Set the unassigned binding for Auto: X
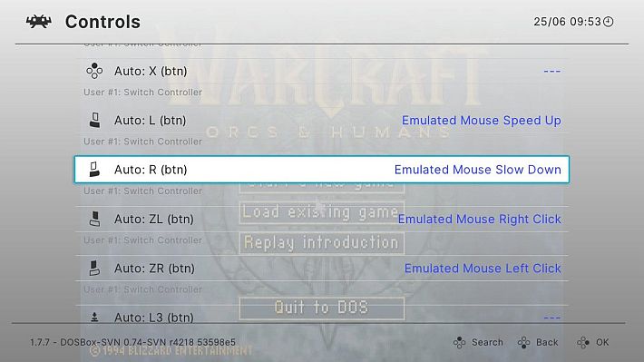This screenshot has height=362, width=644. [552, 71]
